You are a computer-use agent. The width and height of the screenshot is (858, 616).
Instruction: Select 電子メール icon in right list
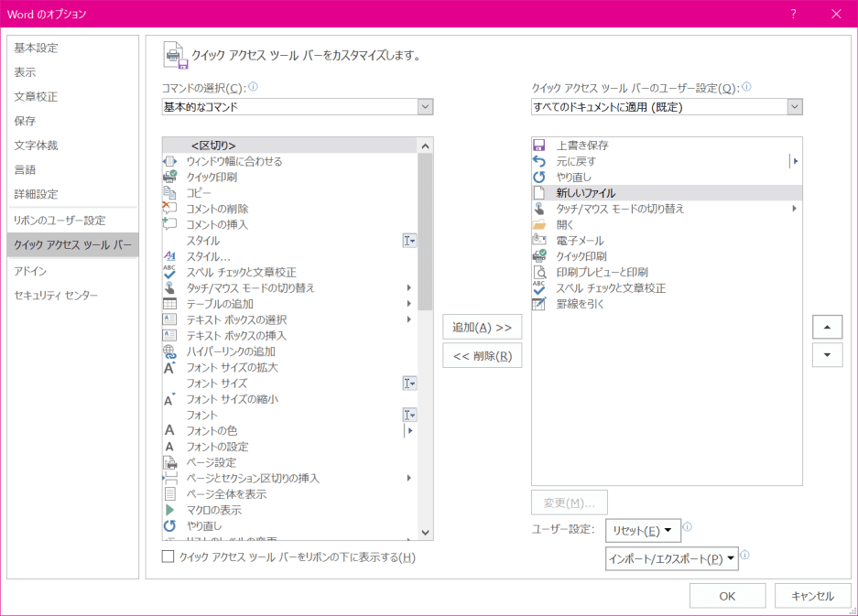click(x=539, y=240)
